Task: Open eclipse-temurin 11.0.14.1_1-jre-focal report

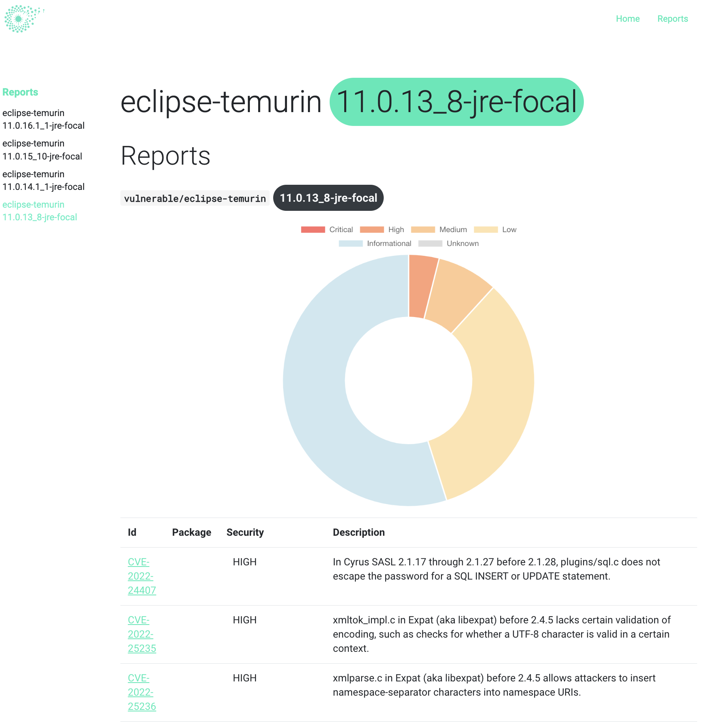Action: coord(43,180)
